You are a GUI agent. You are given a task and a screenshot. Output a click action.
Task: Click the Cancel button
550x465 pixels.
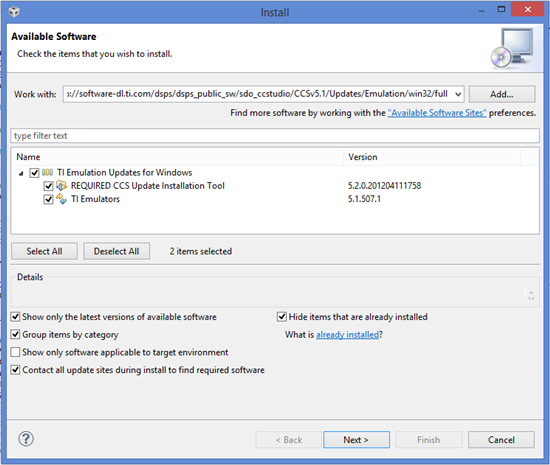(501, 440)
